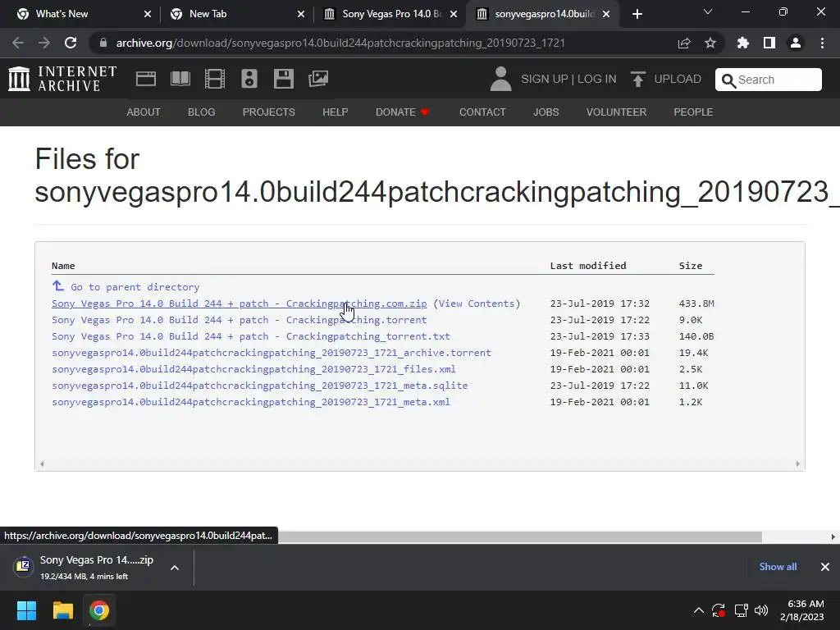Open the Images icon
840x630 pixels.
[x=318, y=79]
